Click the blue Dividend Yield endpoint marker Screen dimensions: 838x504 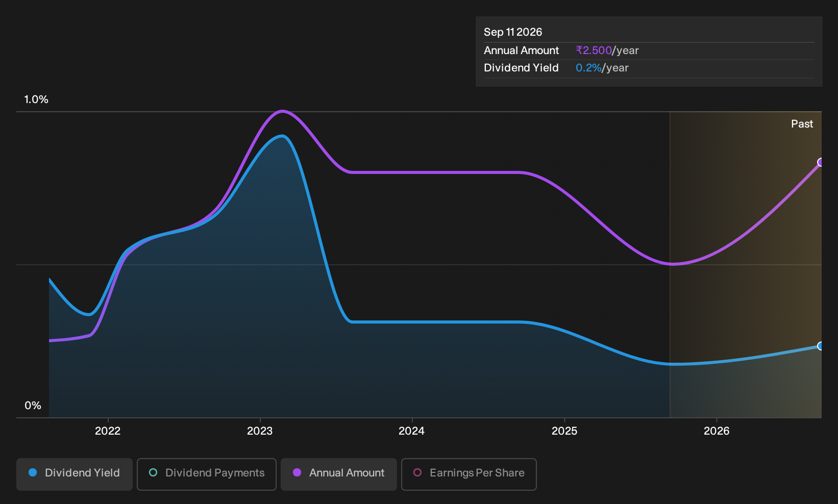tap(821, 346)
